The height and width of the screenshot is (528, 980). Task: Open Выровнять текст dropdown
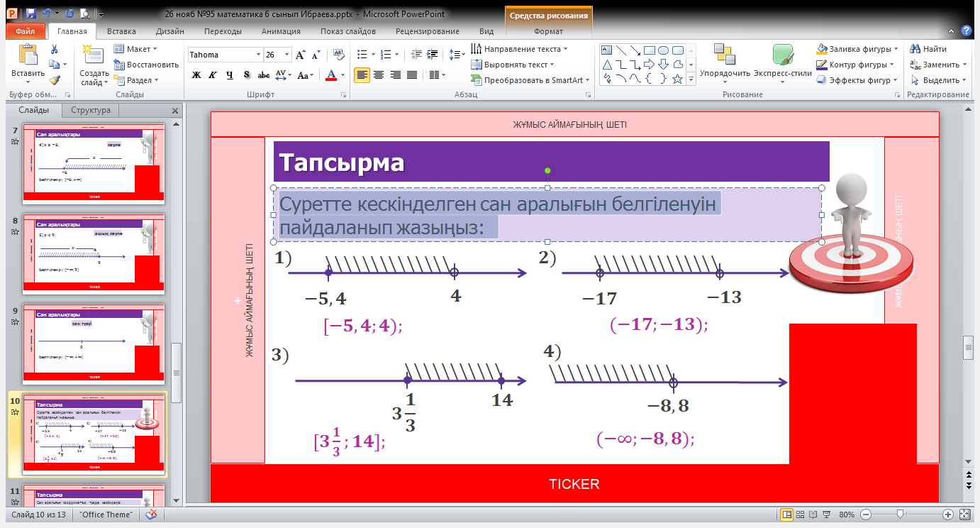click(513, 65)
